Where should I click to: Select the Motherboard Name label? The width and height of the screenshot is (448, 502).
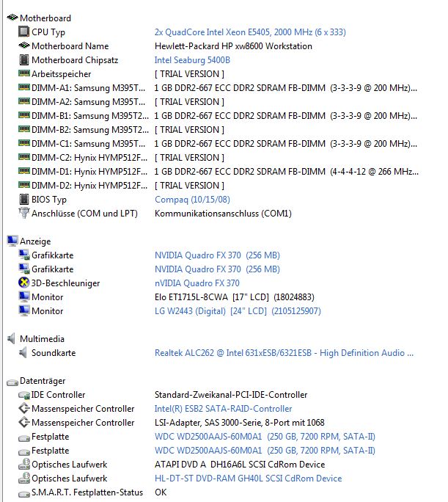point(70,46)
